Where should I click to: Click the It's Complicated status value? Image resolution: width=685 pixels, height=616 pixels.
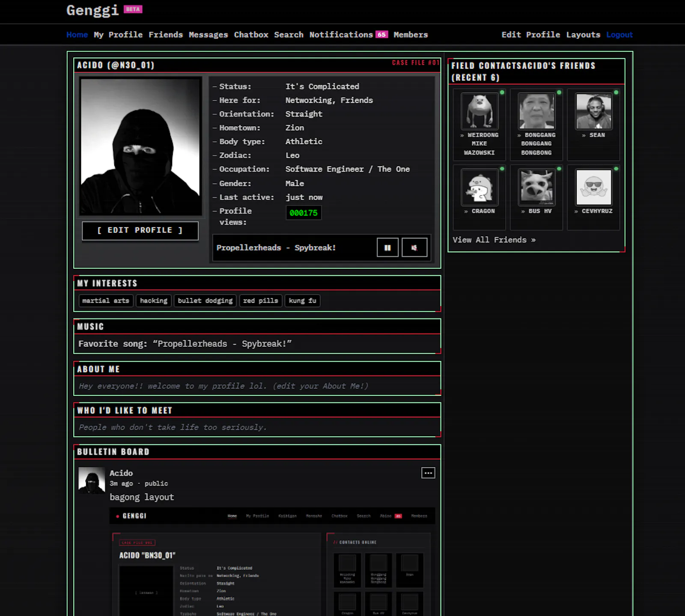click(x=322, y=86)
